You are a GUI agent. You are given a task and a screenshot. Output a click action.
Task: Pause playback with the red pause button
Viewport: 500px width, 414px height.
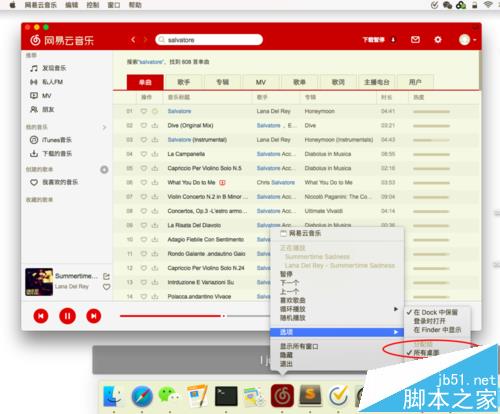click(67, 316)
